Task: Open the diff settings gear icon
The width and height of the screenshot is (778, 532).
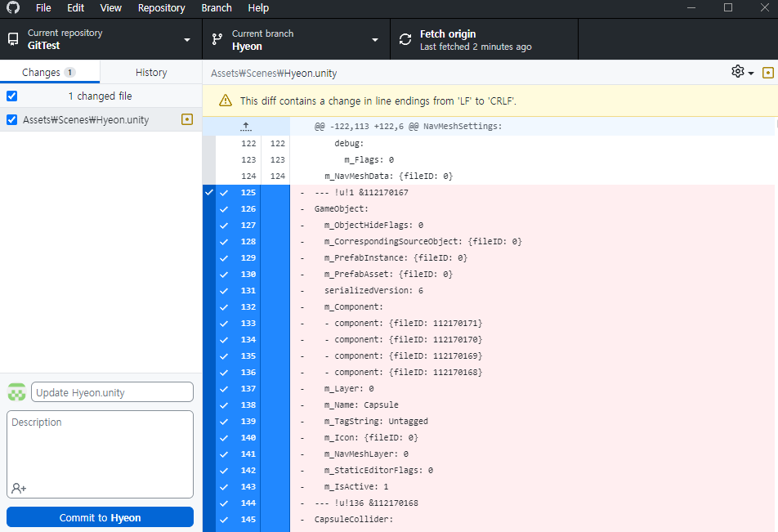Action: (737, 71)
